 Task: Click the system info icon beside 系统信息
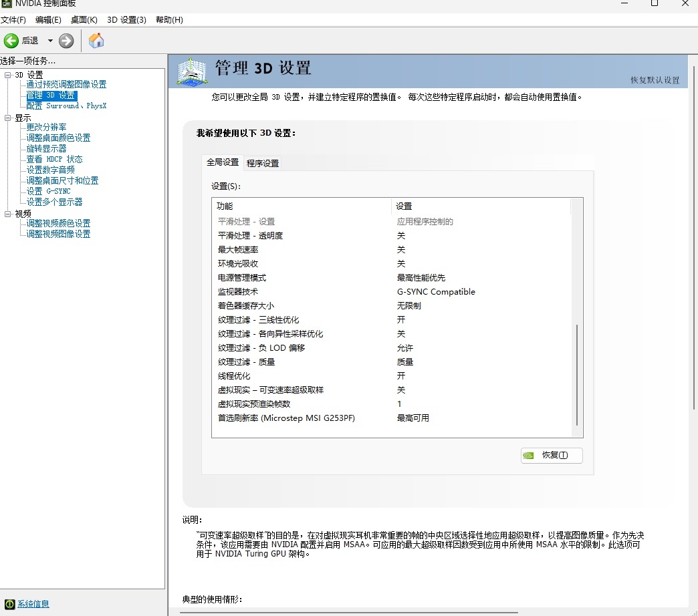point(9,604)
